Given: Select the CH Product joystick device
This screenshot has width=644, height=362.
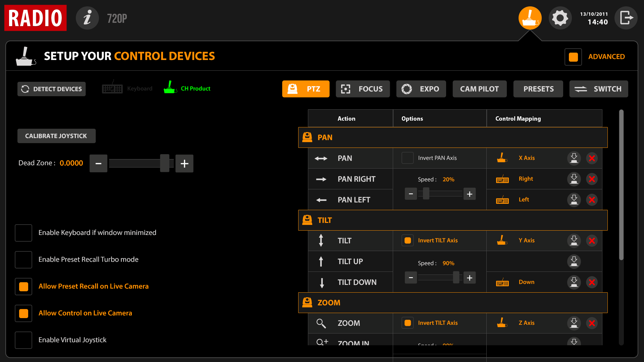Looking at the screenshot, I should 187,88.
